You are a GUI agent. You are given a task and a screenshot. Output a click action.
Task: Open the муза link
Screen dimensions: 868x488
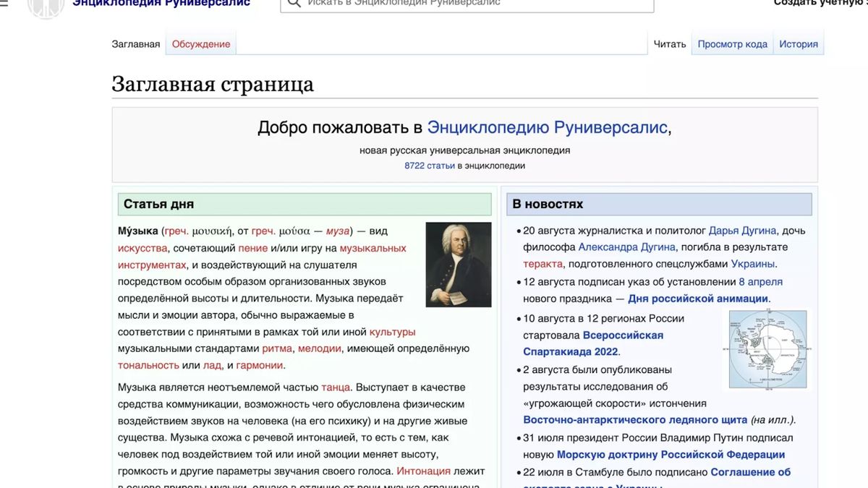coord(338,231)
